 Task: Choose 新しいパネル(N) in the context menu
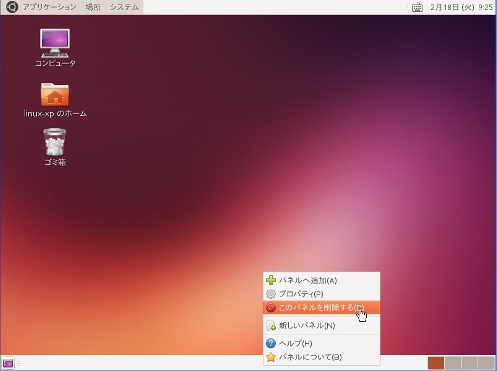click(321, 325)
